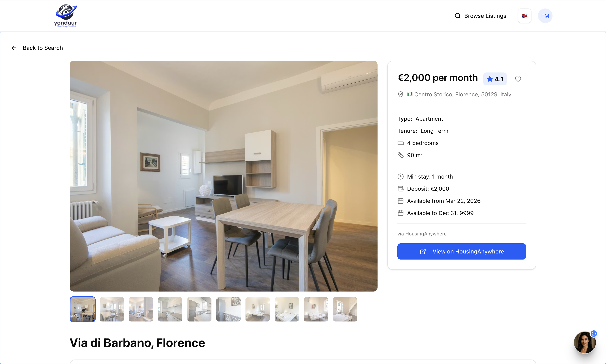Click the 4.1 star rating badge
The height and width of the screenshot is (364, 606).
click(495, 79)
